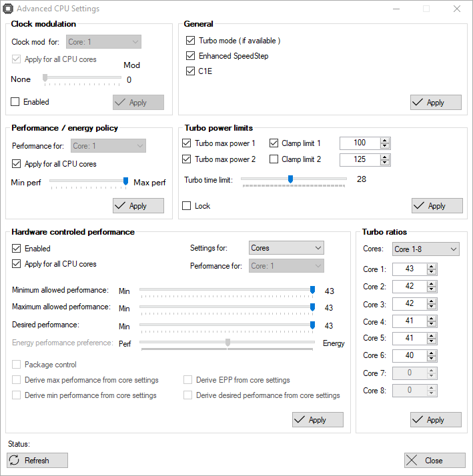473x476 pixels.
Task: Apply the Turbo ratios settings
Action: 436,419
